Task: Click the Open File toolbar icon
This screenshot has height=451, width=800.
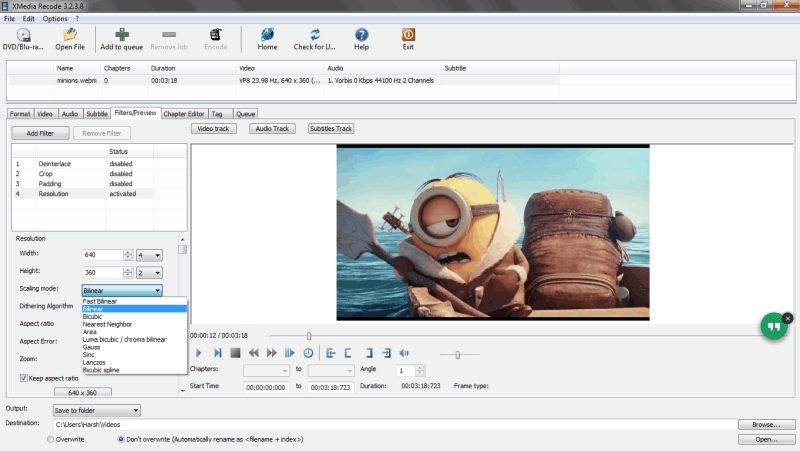Action: click(x=70, y=35)
